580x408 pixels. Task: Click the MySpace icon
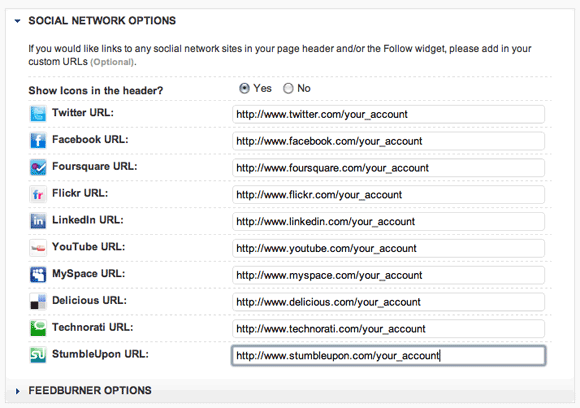click(x=38, y=274)
